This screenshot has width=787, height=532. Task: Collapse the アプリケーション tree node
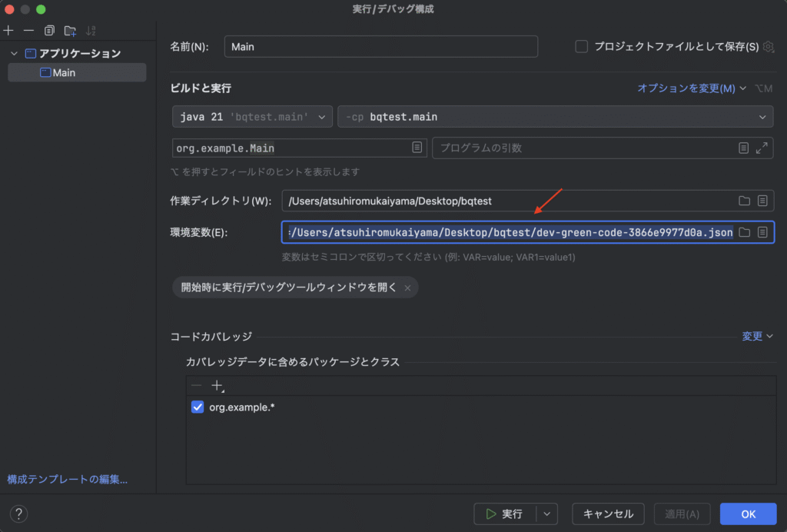coord(14,54)
